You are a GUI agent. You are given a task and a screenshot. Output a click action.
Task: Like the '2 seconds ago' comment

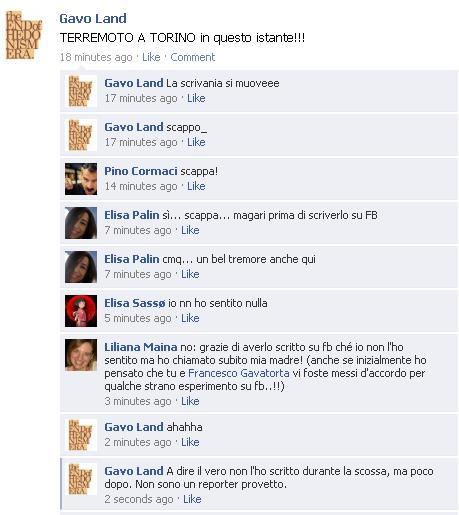tap(192, 499)
